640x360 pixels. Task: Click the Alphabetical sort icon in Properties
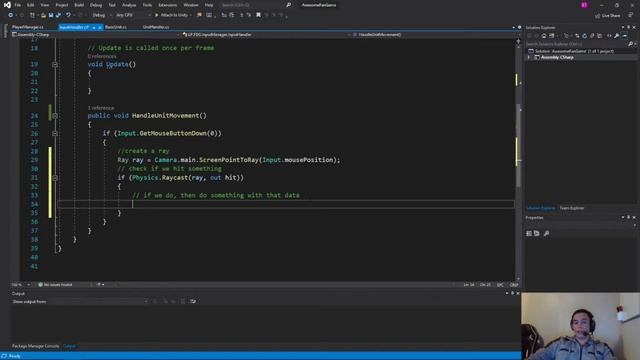[x=537, y=233]
